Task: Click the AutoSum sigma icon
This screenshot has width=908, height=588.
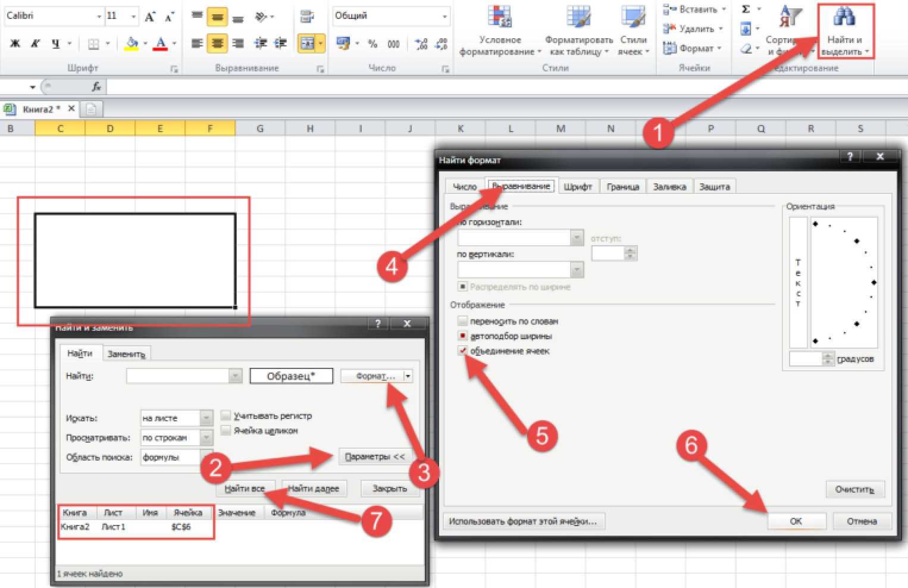Action: point(746,9)
